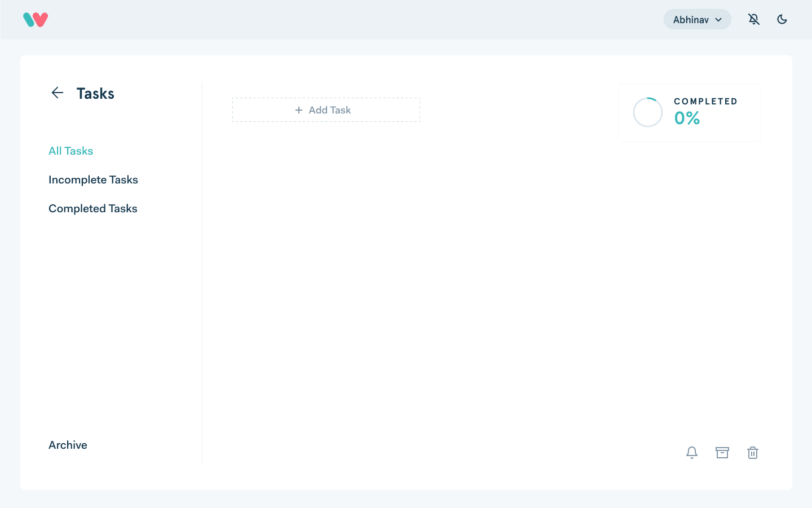Click the trash delete icon at bottom
This screenshot has width=812, height=508.
click(753, 453)
